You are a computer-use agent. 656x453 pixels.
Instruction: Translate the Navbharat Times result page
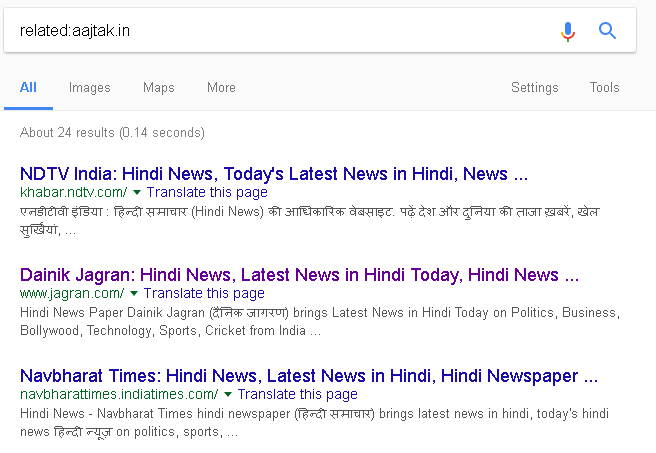[x=297, y=395]
